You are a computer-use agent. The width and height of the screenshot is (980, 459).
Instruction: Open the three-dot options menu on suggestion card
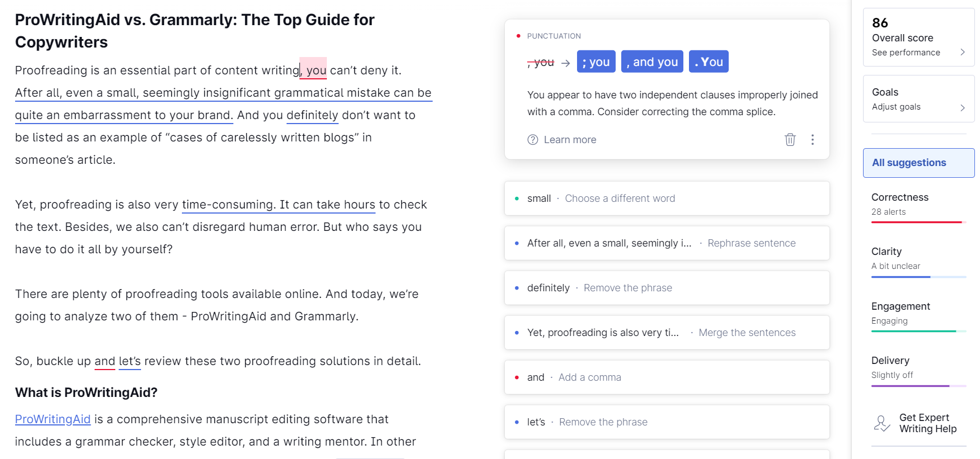813,139
